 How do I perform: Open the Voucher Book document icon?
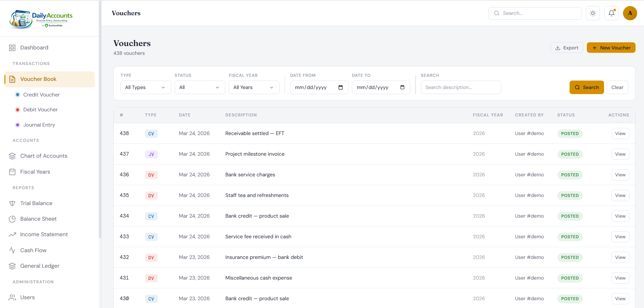click(x=13, y=79)
